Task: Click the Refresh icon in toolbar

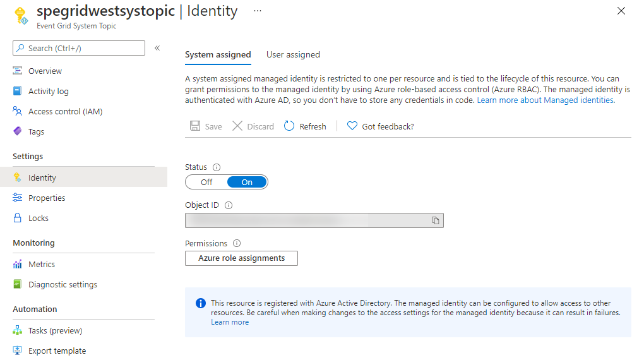Action: 289,126
